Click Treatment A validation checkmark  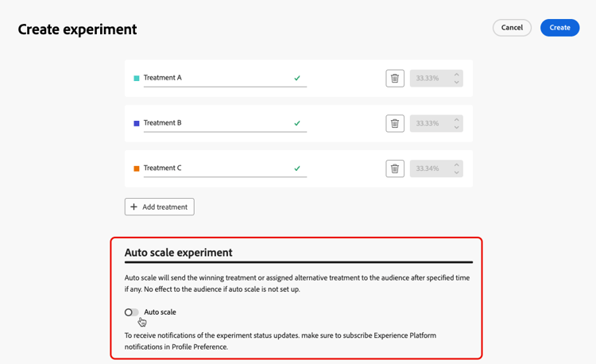[x=297, y=78]
